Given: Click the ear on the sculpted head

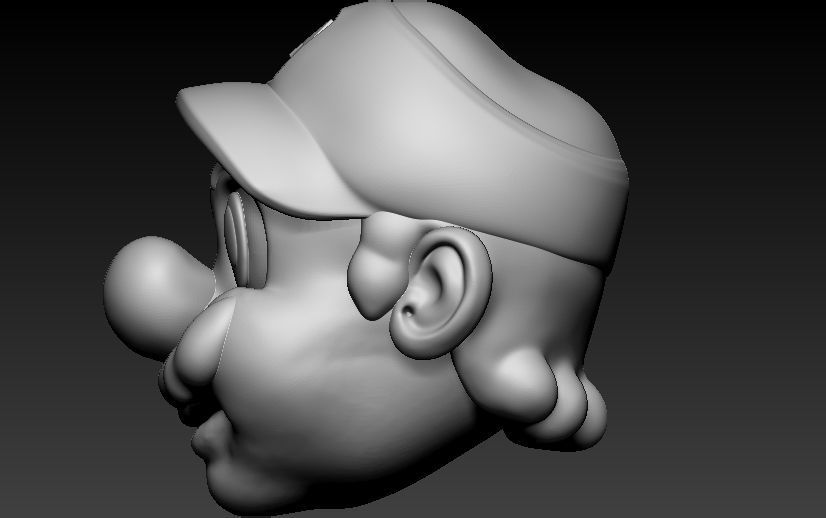Looking at the screenshot, I should [x=440, y=292].
